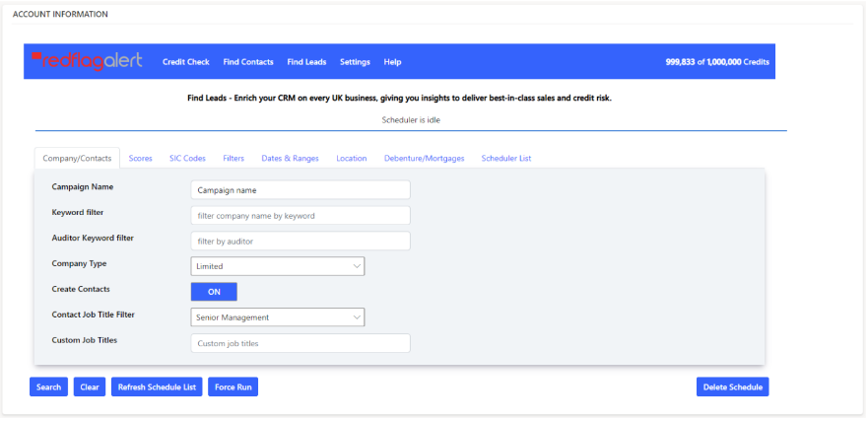
Task: Click the 'Keyword filter' label
Action: pyautogui.click(x=78, y=213)
